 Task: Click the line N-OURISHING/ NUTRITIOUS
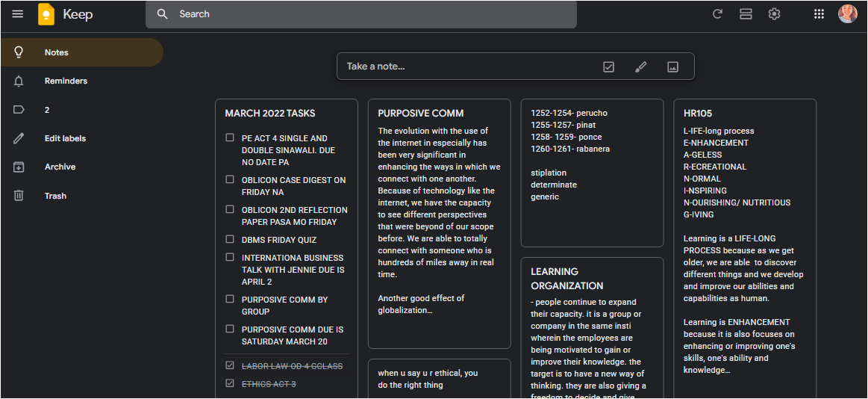coord(737,202)
